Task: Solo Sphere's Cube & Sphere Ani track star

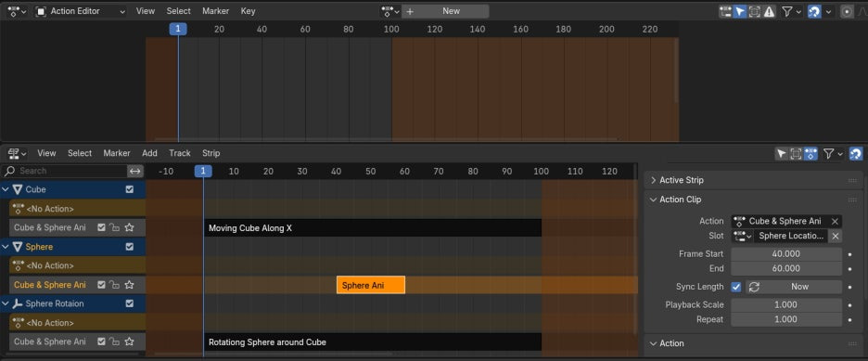Action: [x=130, y=285]
